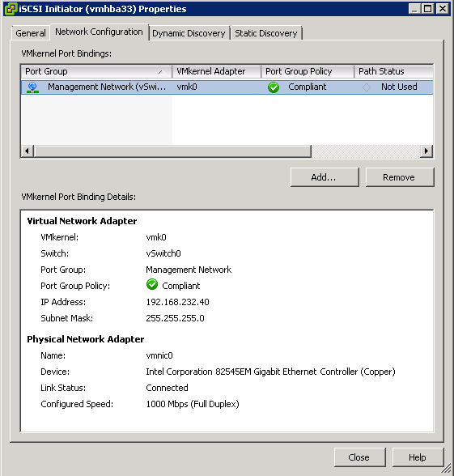The image size is (454, 476).
Task: Click the horizontal scrollbar thumb in bindings list
Action: (x=172, y=151)
